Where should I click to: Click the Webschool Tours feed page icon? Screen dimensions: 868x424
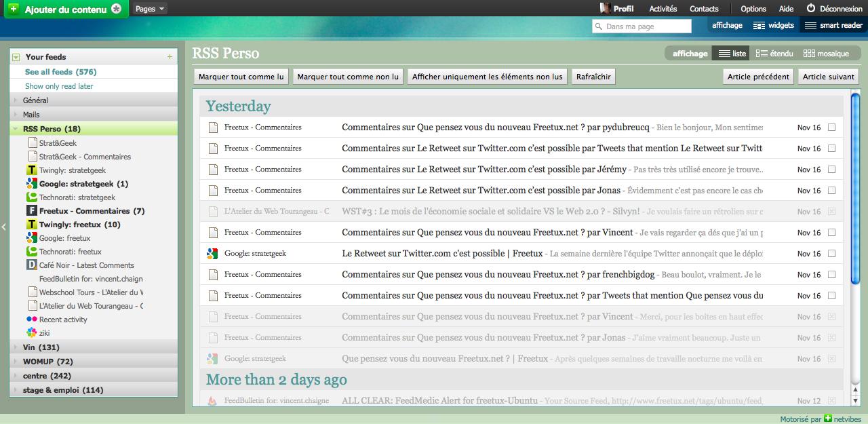33,292
